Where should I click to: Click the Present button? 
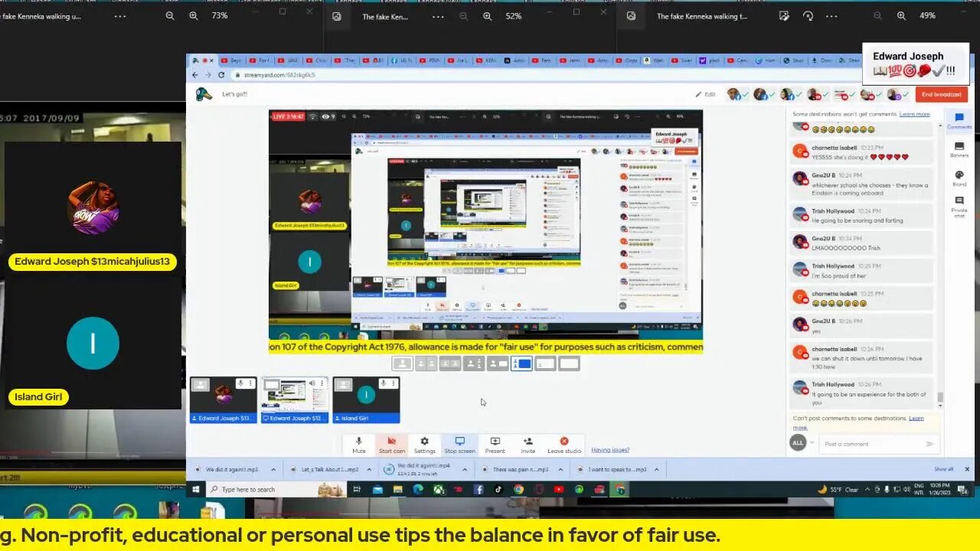495,445
